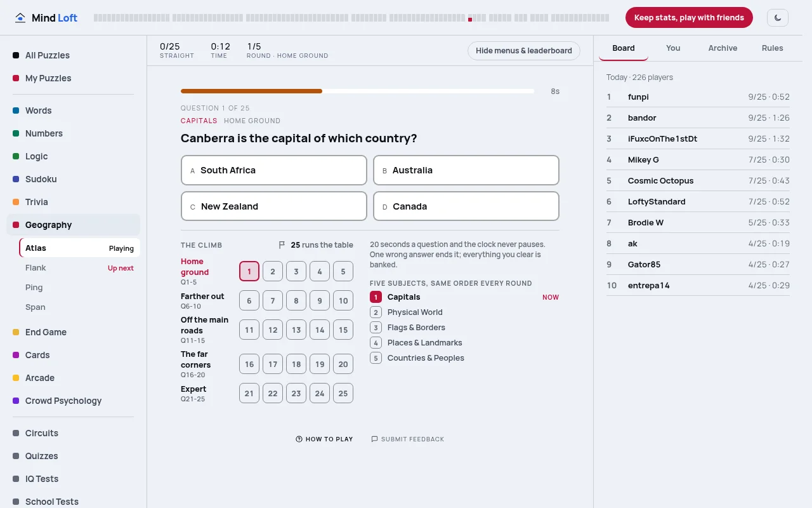This screenshot has width=812, height=508.
Task: Open the Circuits category
Action: (73, 433)
